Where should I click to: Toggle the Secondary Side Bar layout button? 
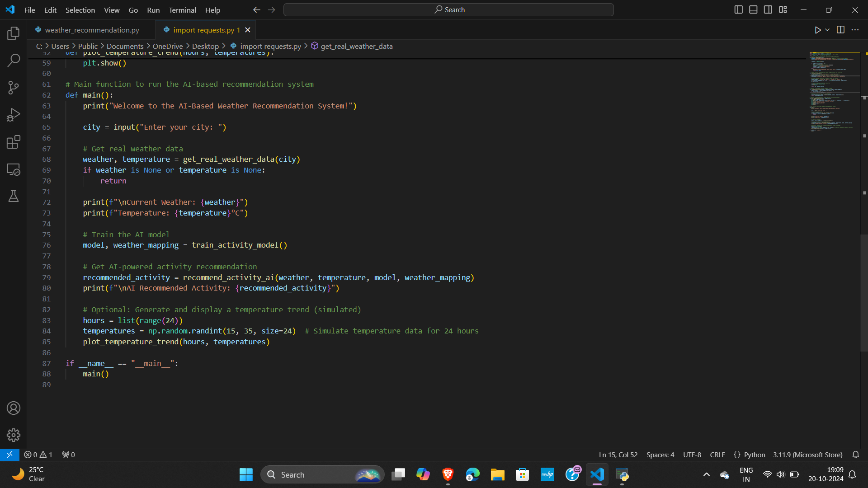click(x=768, y=9)
